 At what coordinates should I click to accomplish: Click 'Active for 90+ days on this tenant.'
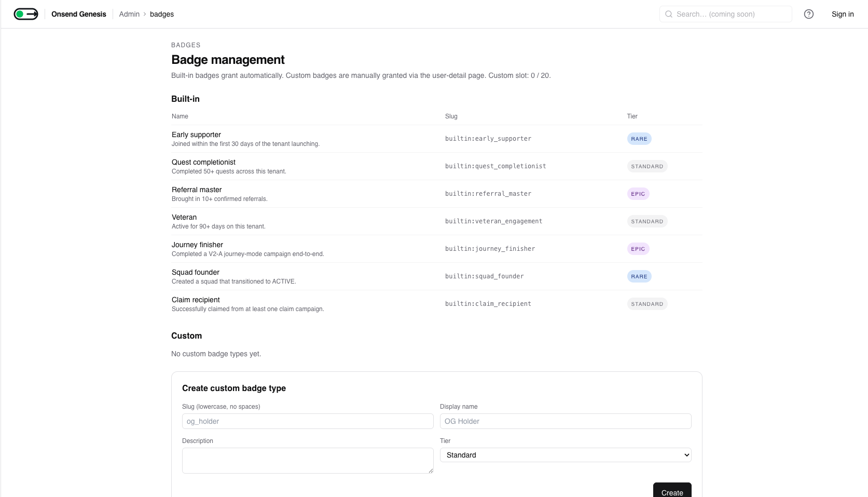(x=218, y=226)
